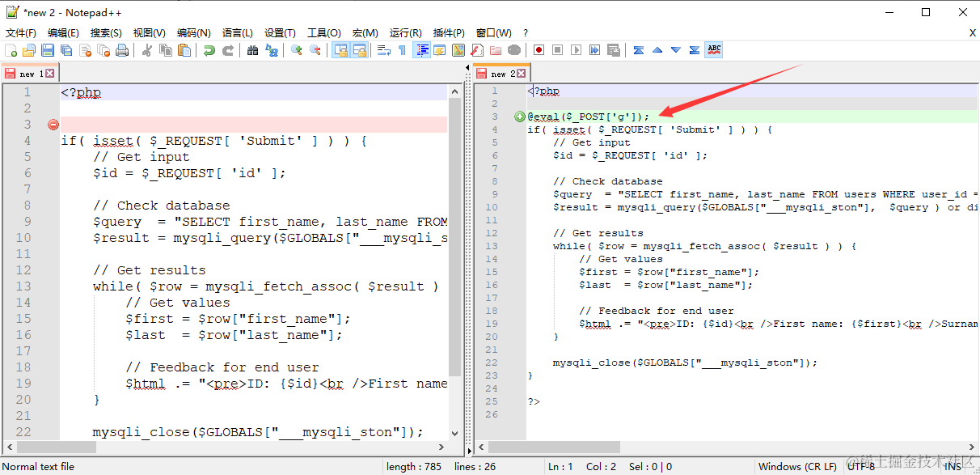Click the Playback macro icon
The image size is (980, 475).
576,50
